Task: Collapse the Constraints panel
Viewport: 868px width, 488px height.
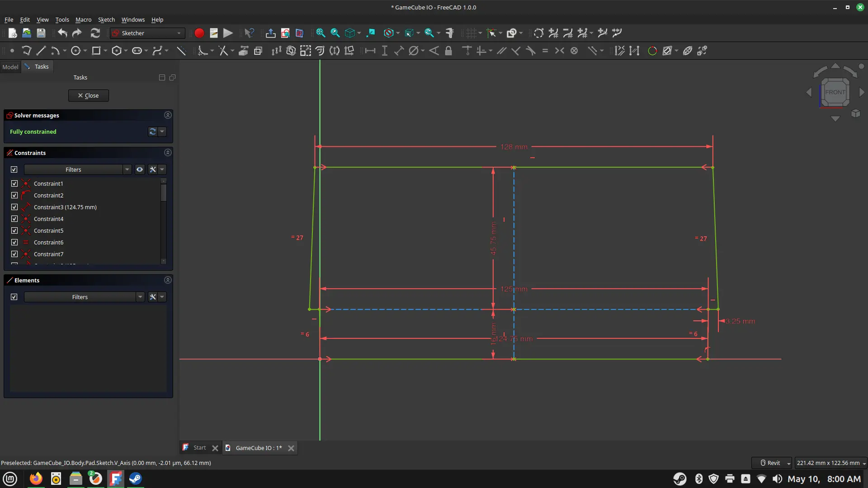Action: click(x=168, y=153)
